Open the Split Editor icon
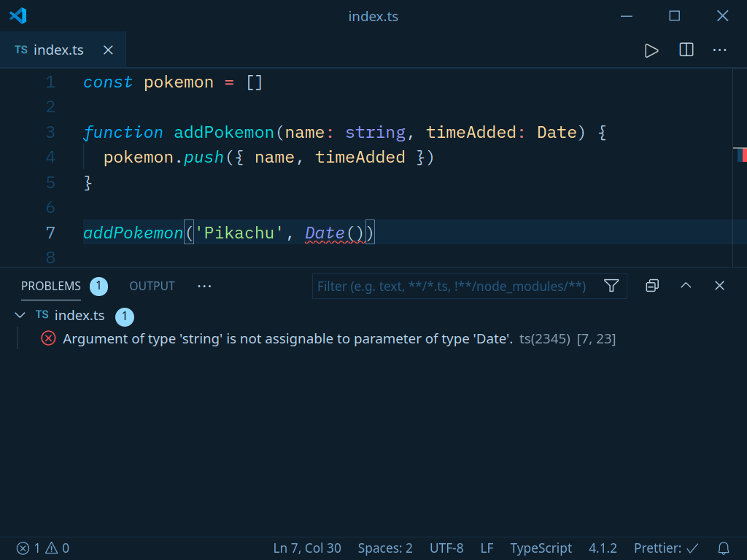 coord(686,50)
